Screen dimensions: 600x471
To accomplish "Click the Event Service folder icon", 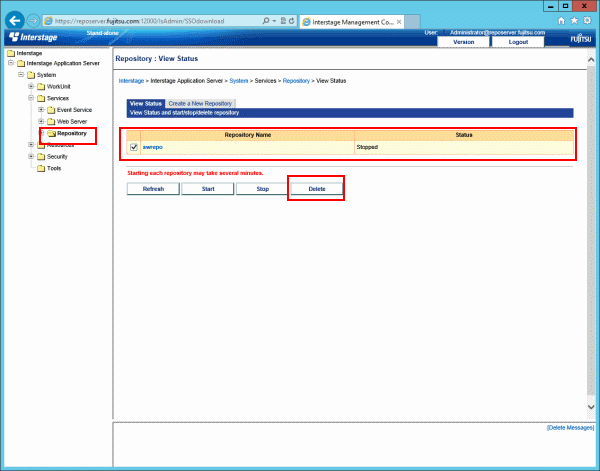I will tap(51, 110).
